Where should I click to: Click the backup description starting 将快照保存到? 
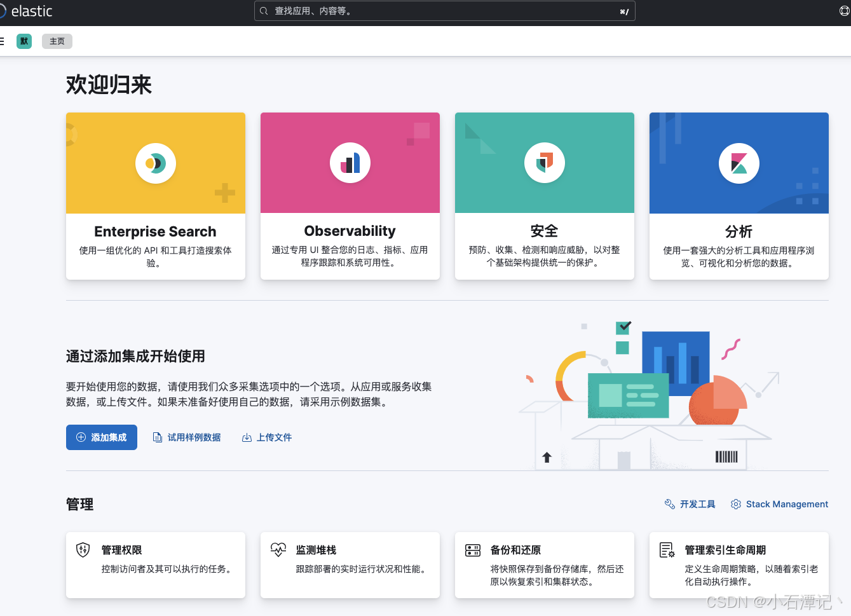pos(557,575)
